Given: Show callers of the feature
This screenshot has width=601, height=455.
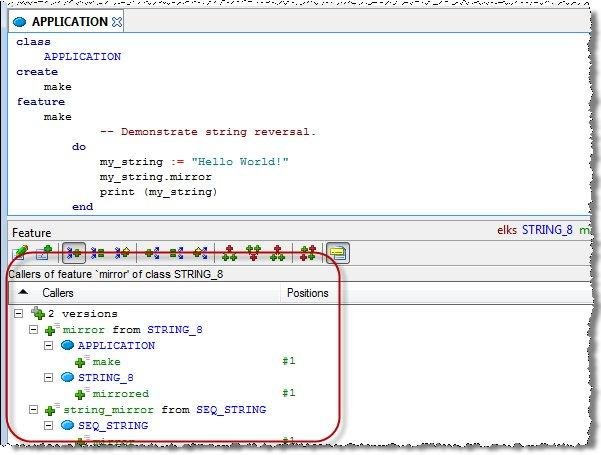Looking at the screenshot, I should click(x=74, y=253).
